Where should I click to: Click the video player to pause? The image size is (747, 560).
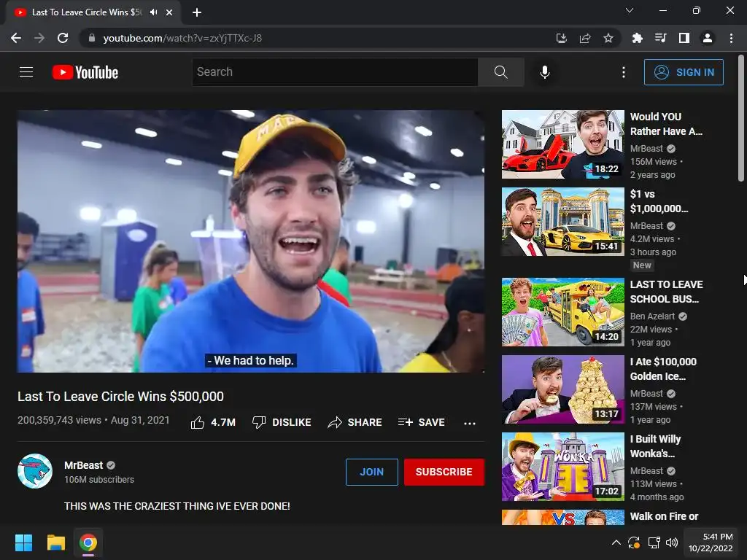pos(251,241)
